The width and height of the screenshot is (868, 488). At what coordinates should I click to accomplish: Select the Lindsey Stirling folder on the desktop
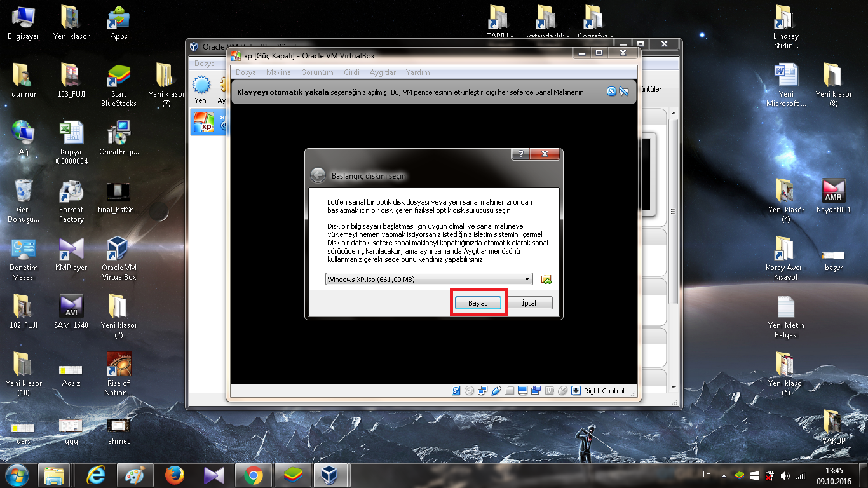(x=786, y=27)
